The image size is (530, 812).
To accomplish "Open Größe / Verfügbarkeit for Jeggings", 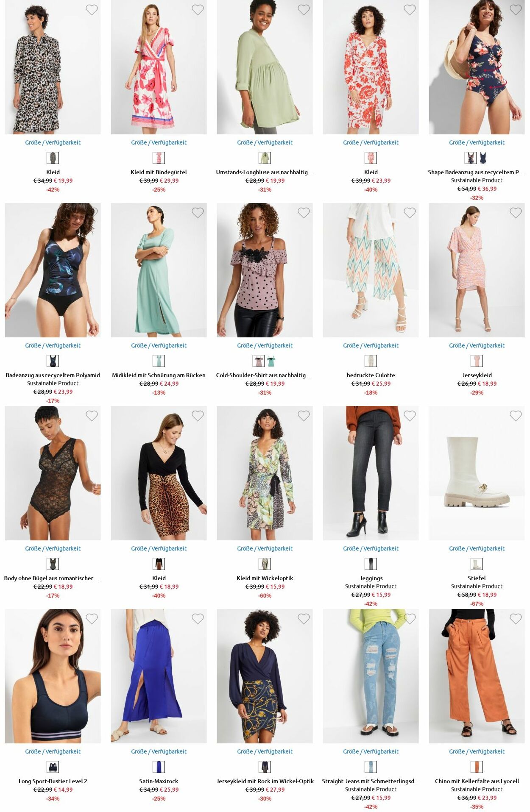I will click(x=371, y=548).
